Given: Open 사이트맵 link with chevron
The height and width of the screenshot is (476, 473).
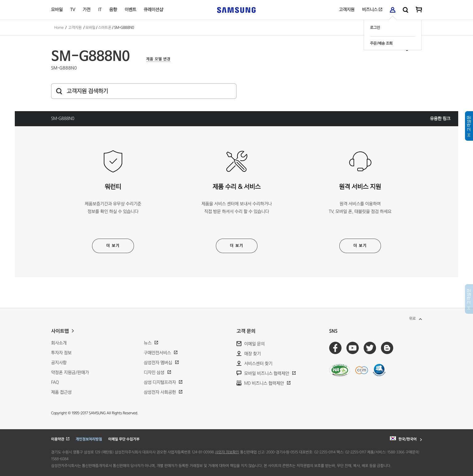Looking at the screenshot, I should click(63, 331).
